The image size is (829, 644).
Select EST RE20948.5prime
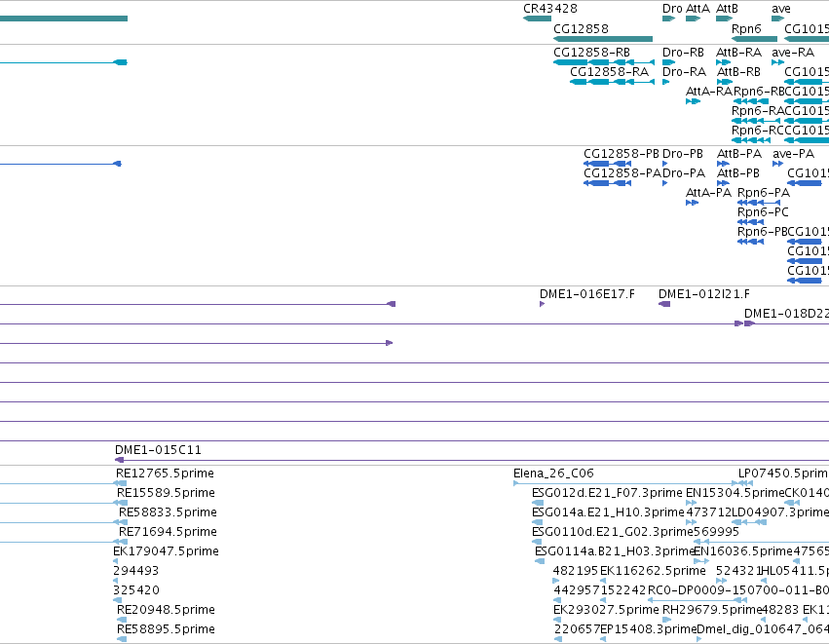(x=166, y=610)
